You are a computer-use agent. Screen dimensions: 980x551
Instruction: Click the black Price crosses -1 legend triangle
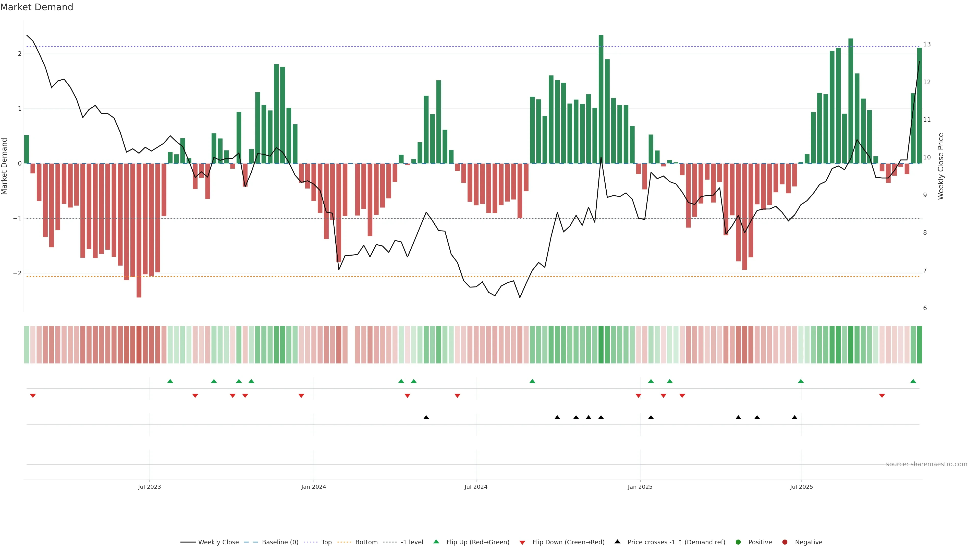[617, 542]
